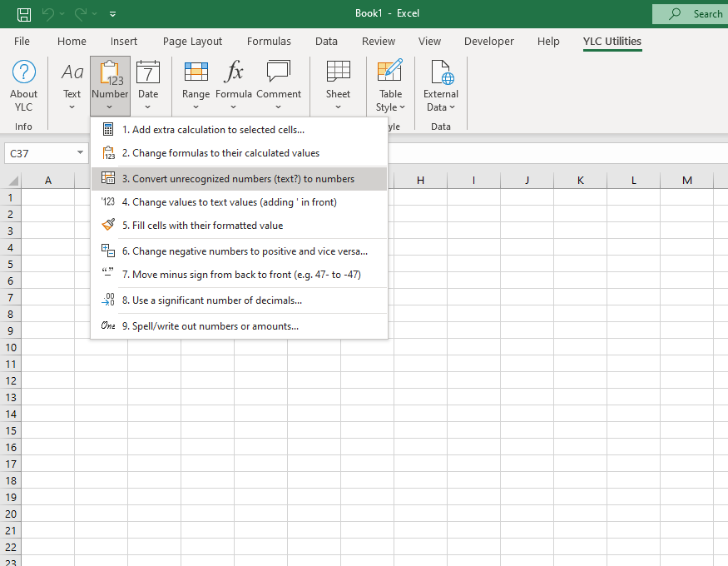Select column header K
This screenshot has height=566, width=728.
[x=580, y=181]
